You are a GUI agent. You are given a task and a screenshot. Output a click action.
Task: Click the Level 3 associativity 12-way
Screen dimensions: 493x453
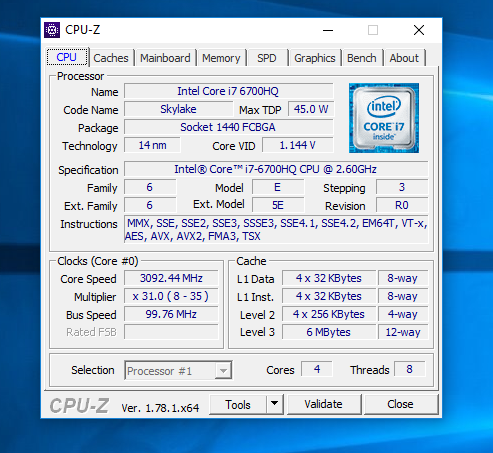(403, 332)
